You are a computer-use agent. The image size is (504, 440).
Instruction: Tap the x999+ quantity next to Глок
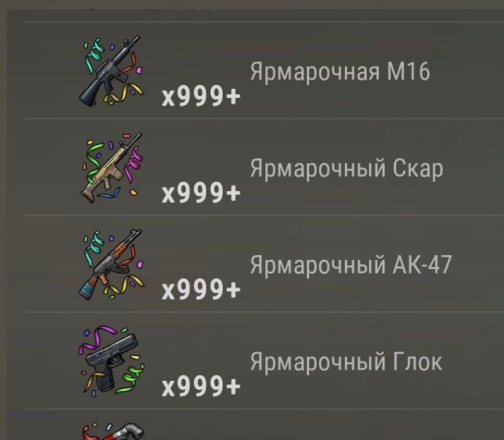(201, 385)
